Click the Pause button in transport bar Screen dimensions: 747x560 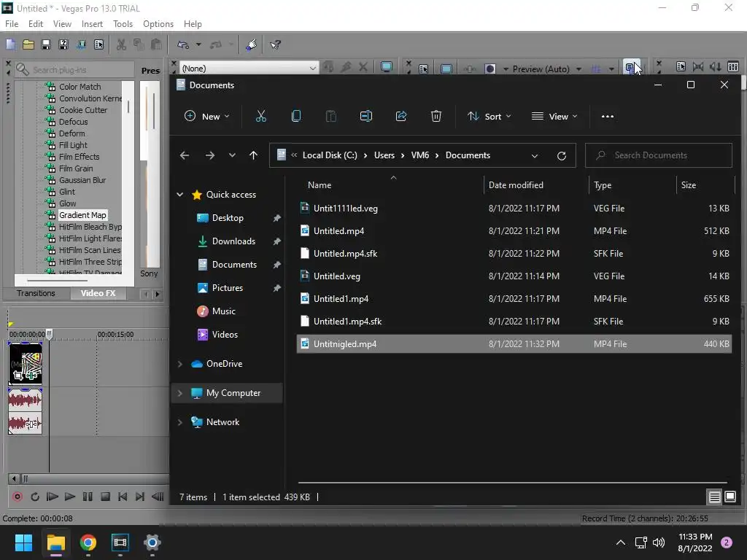(x=88, y=497)
